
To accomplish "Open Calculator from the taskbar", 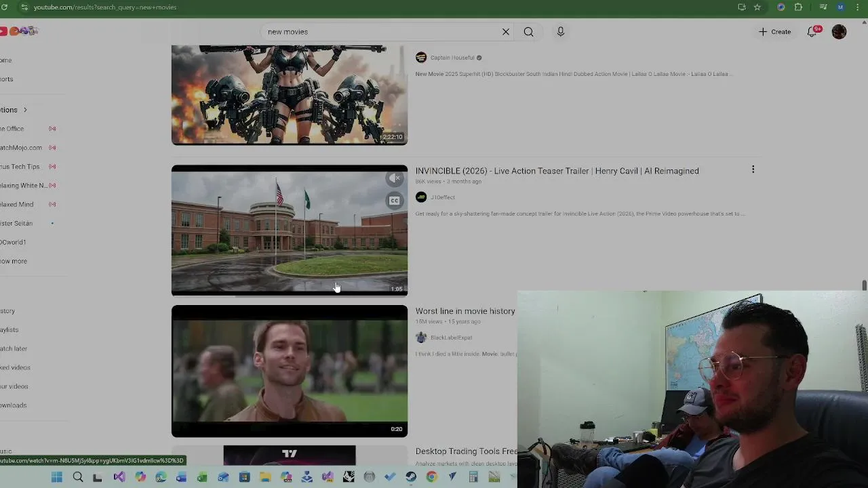I will [473, 477].
